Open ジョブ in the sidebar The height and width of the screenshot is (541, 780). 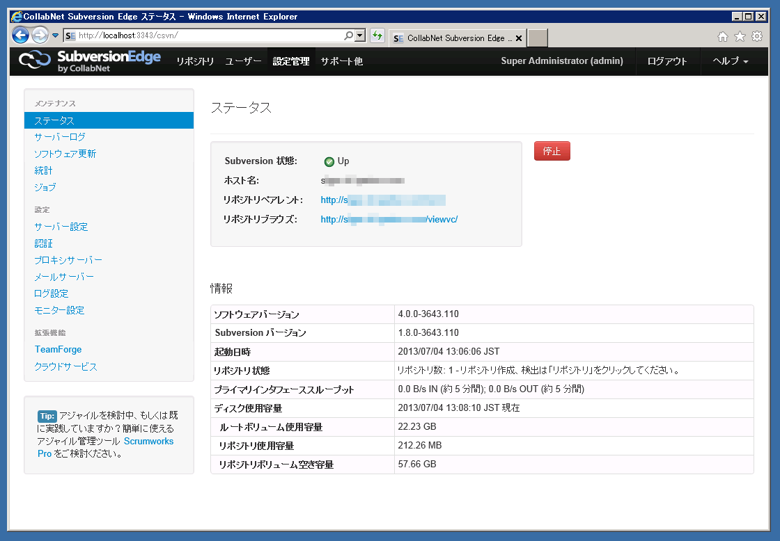click(x=45, y=187)
